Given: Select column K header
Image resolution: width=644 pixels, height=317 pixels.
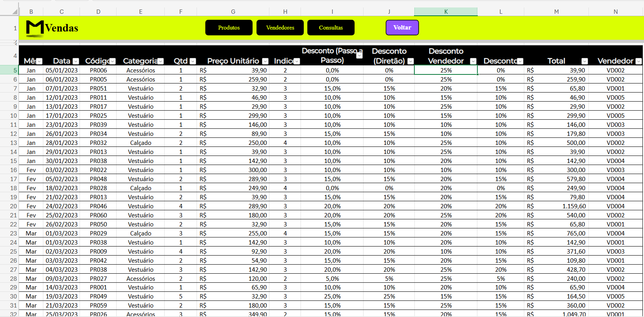Looking at the screenshot, I should pos(446,12).
